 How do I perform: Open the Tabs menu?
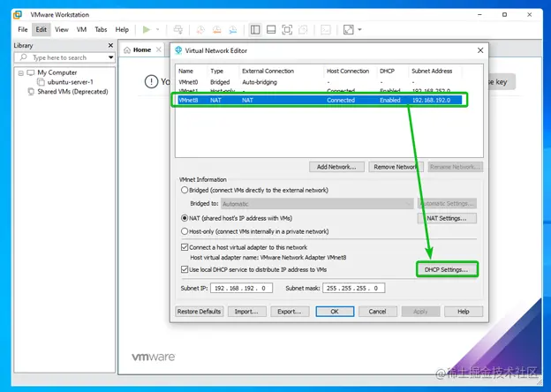coord(101,30)
